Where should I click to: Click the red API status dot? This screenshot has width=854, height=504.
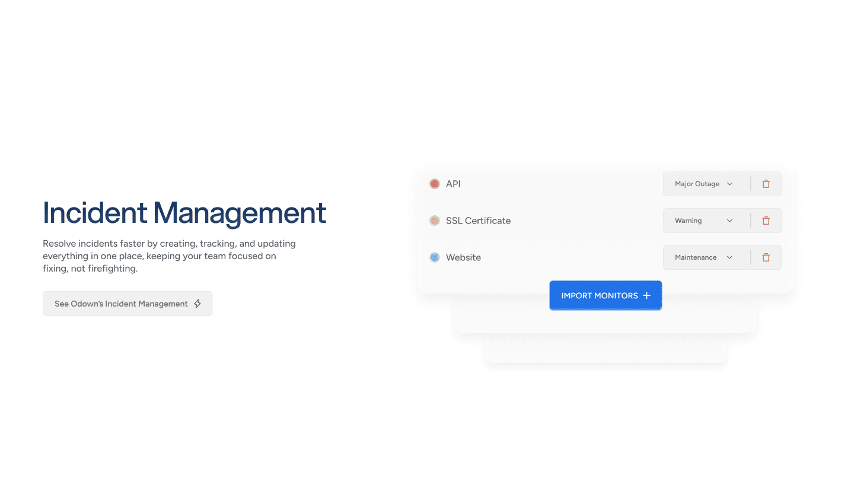click(435, 184)
